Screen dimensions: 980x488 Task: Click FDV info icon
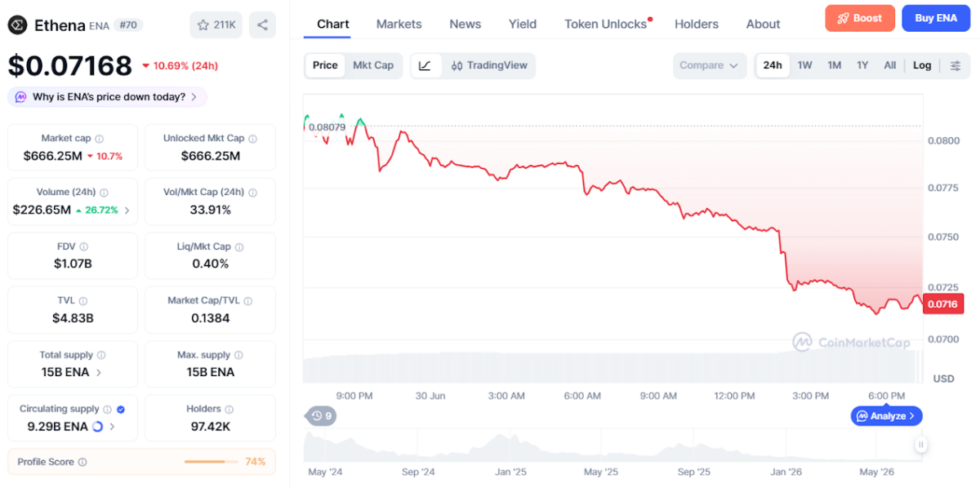coord(83,246)
